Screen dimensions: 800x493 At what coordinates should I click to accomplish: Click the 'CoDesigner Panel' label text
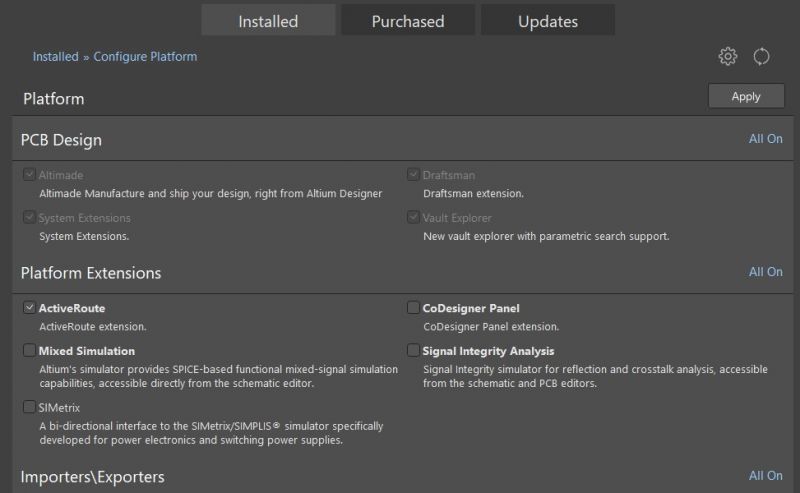471,308
